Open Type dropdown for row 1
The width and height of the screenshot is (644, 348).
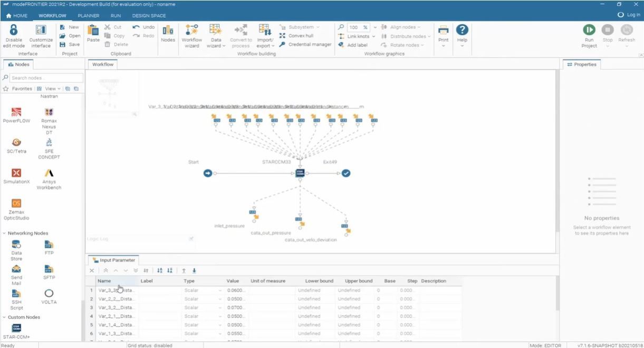(x=220, y=290)
